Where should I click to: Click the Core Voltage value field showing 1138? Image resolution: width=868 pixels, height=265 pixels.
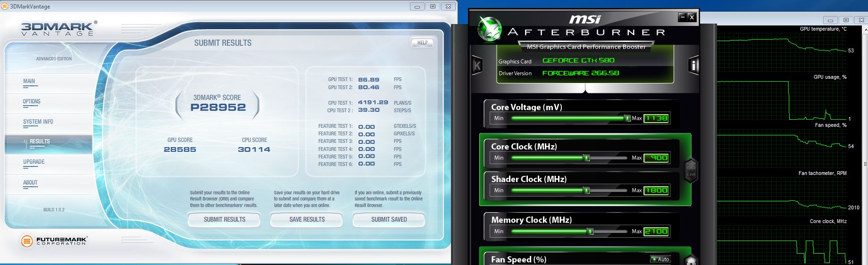coord(656,118)
